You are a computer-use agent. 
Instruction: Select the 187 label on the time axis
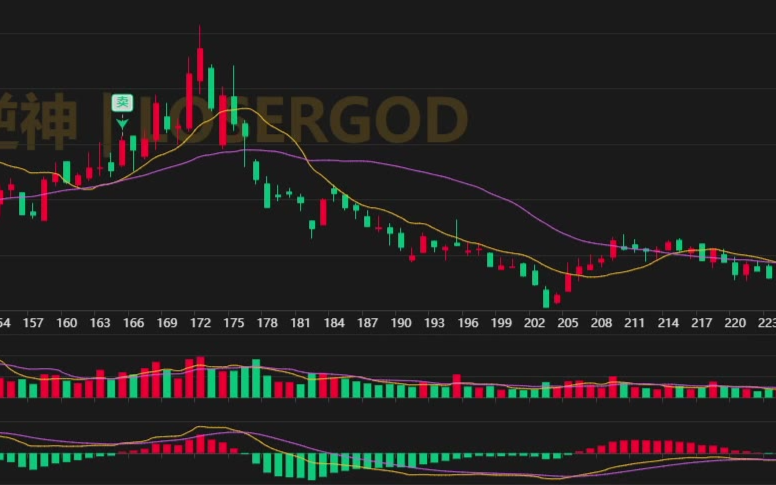click(x=368, y=323)
